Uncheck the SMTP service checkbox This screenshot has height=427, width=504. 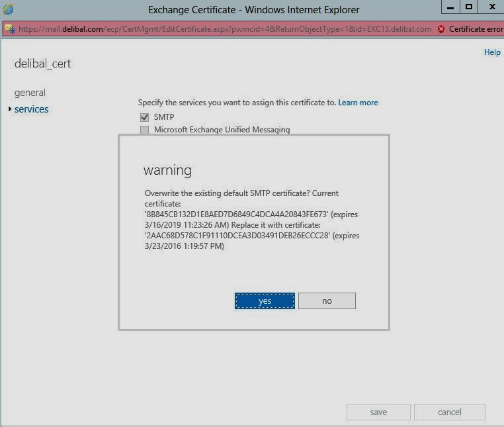click(x=145, y=117)
